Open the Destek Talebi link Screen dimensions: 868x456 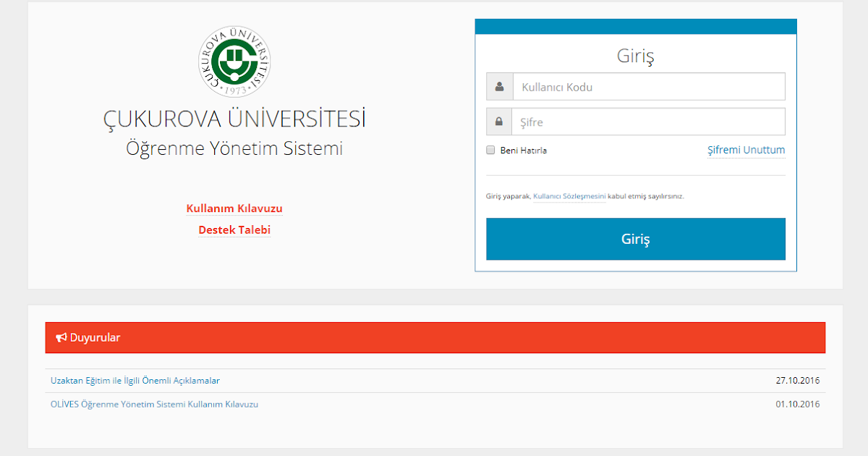234,230
